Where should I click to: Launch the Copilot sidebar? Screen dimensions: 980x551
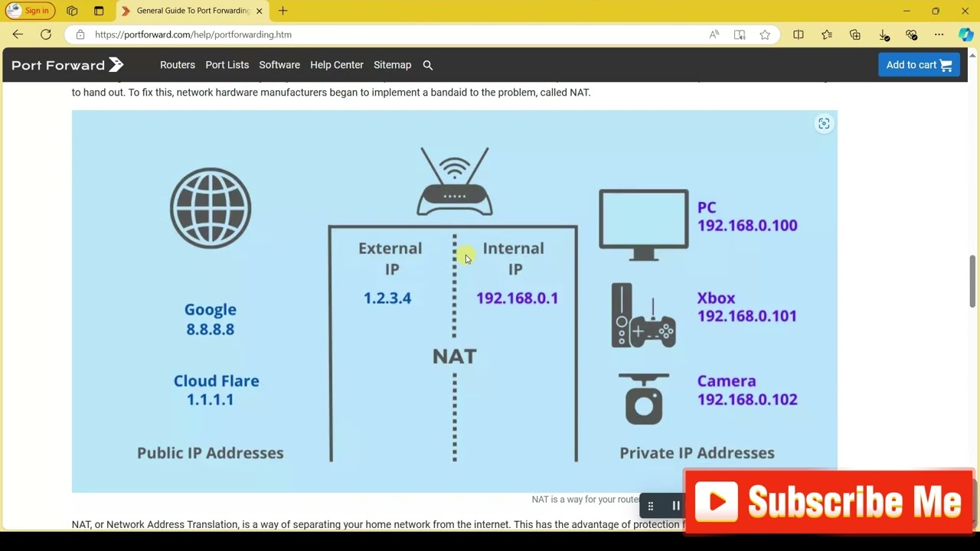[966, 34]
